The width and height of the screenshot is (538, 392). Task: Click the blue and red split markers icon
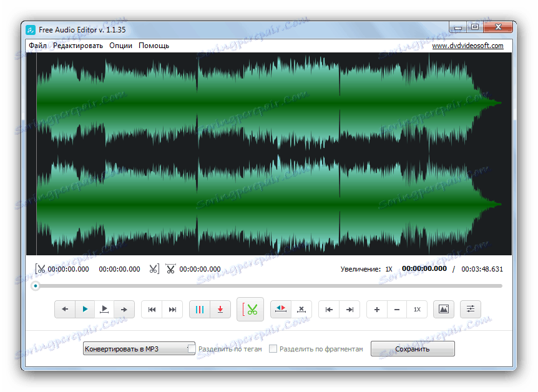coord(200,309)
